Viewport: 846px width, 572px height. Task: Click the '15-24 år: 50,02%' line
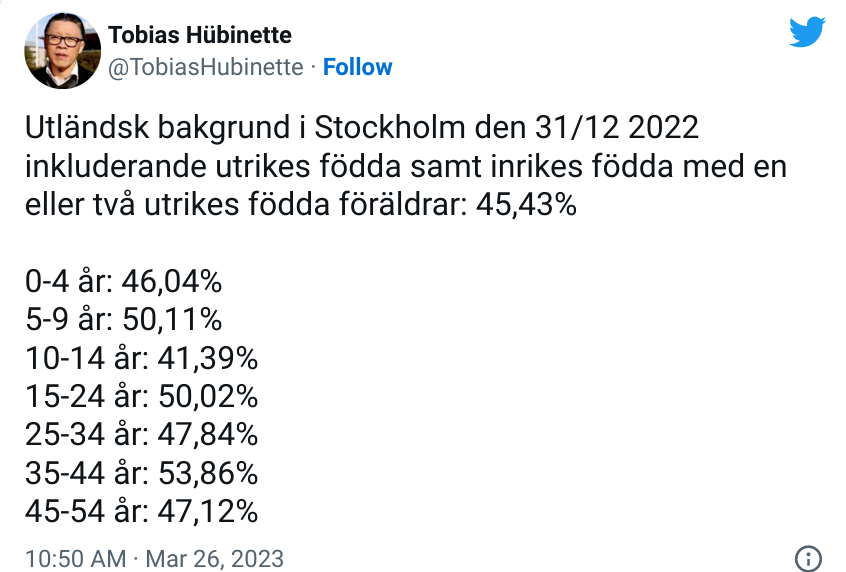[141, 396]
